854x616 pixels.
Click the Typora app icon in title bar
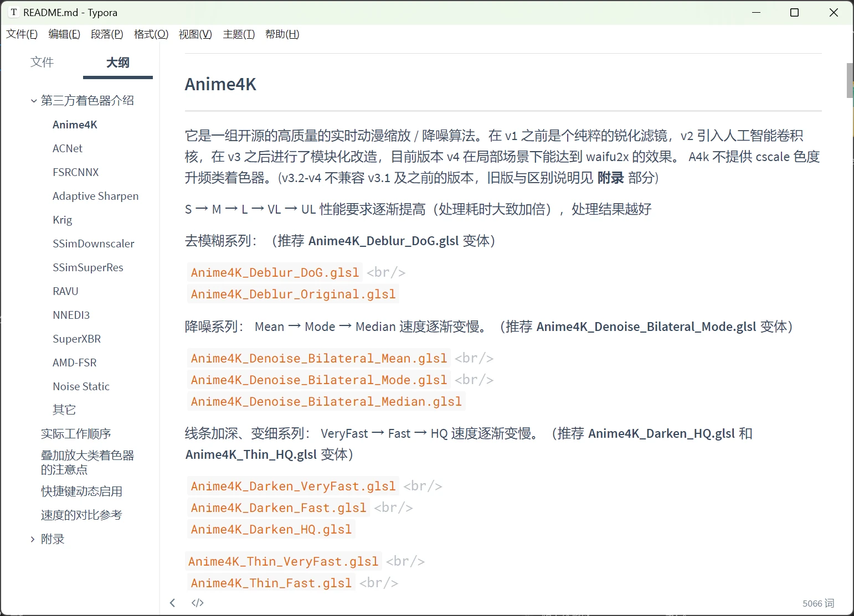pyautogui.click(x=13, y=12)
